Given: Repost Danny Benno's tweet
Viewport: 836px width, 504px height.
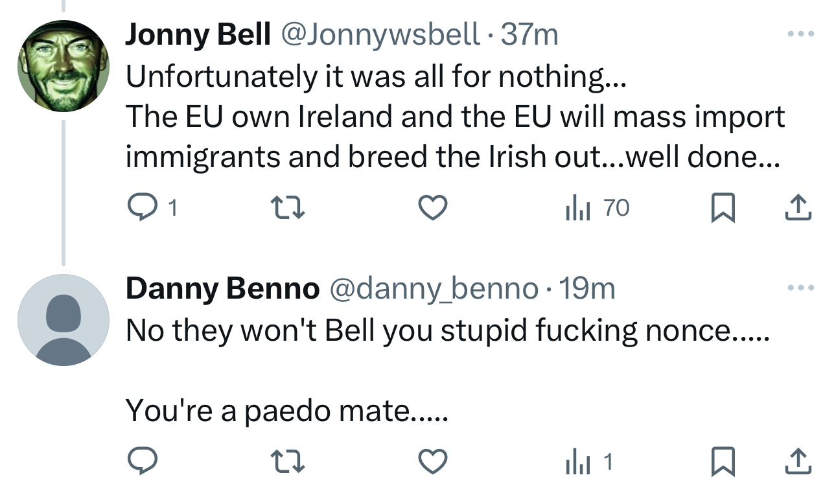Looking at the screenshot, I should click(x=285, y=462).
